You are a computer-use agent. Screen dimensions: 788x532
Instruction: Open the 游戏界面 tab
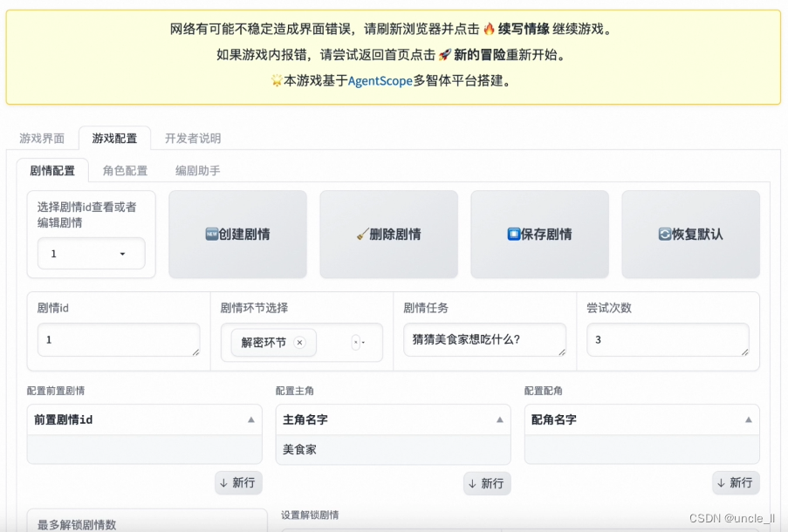(x=42, y=138)
